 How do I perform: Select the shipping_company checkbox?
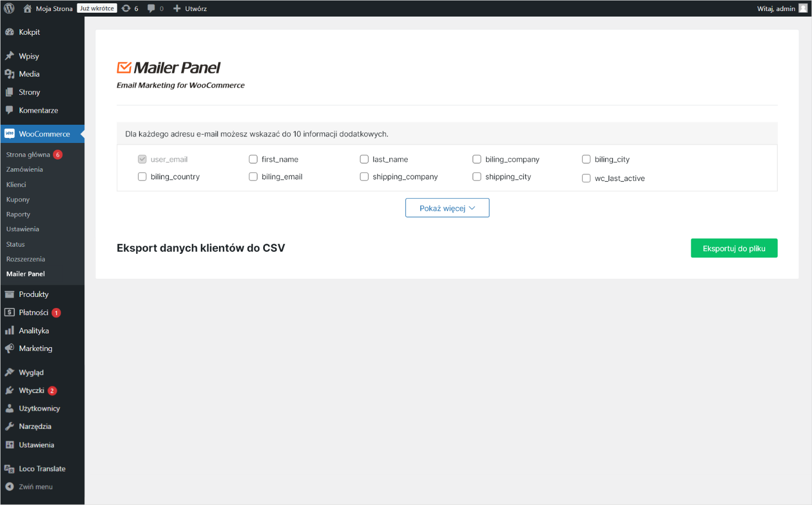coord(364,177)
